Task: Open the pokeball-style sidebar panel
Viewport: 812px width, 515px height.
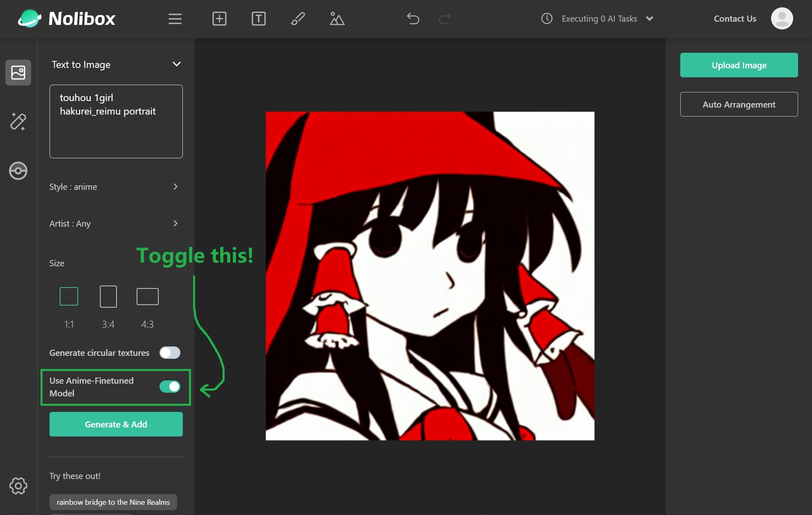Action: point(18,171)
